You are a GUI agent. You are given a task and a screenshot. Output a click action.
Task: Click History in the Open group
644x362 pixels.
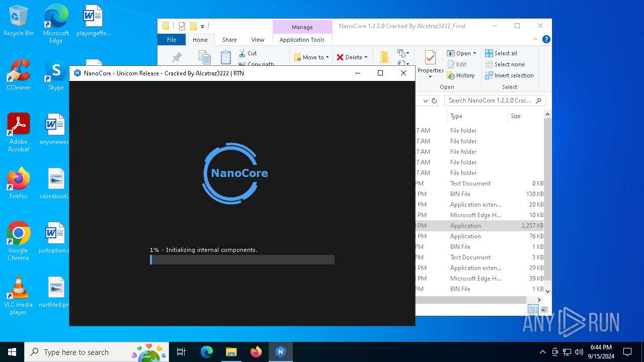click(460, 75)
